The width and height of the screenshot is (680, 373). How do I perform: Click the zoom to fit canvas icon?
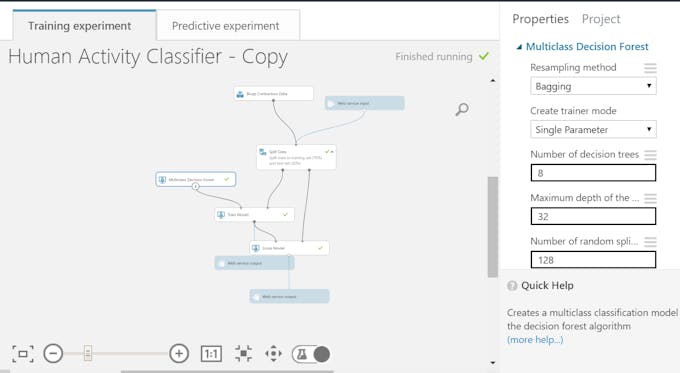click(x=23, y=354)
